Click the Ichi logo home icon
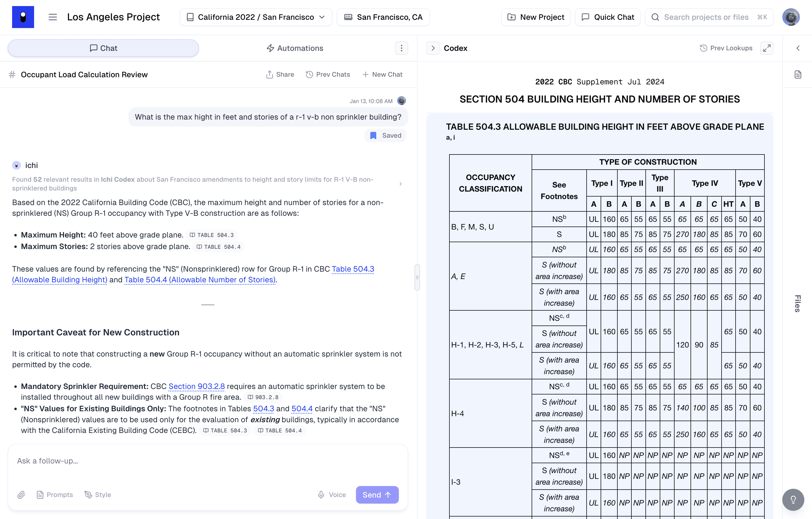The image size is (812, 519). [23, 17]
